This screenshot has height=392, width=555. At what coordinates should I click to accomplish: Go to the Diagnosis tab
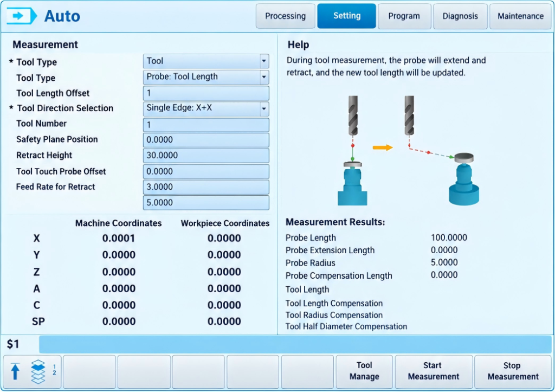point(460,16)
